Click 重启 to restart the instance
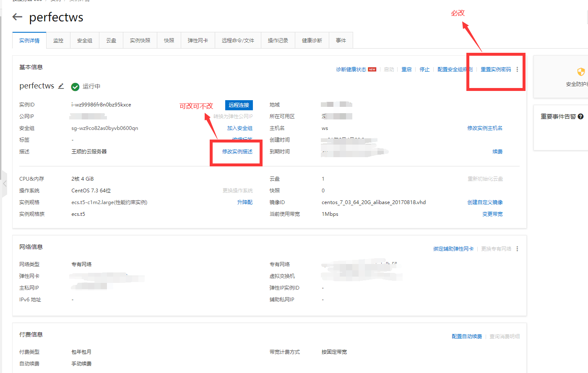Image resolution: width=588 pixels, height=373 pixels. (x=406, y=70)
